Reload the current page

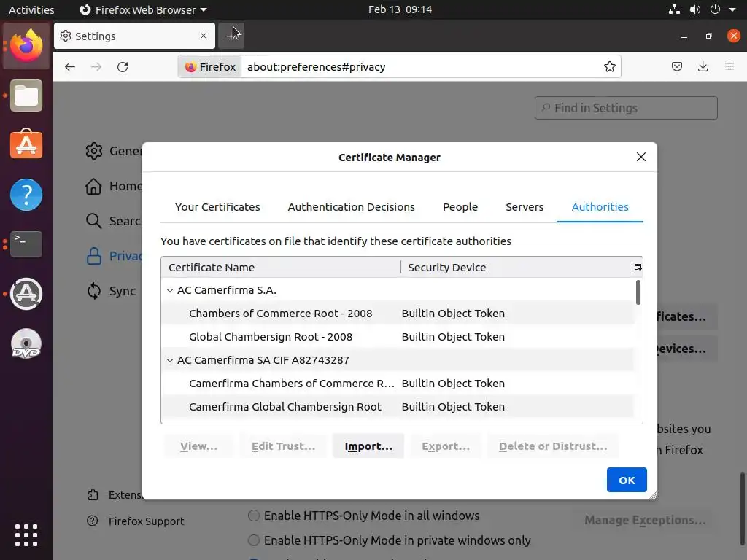[x=123, y=67]
